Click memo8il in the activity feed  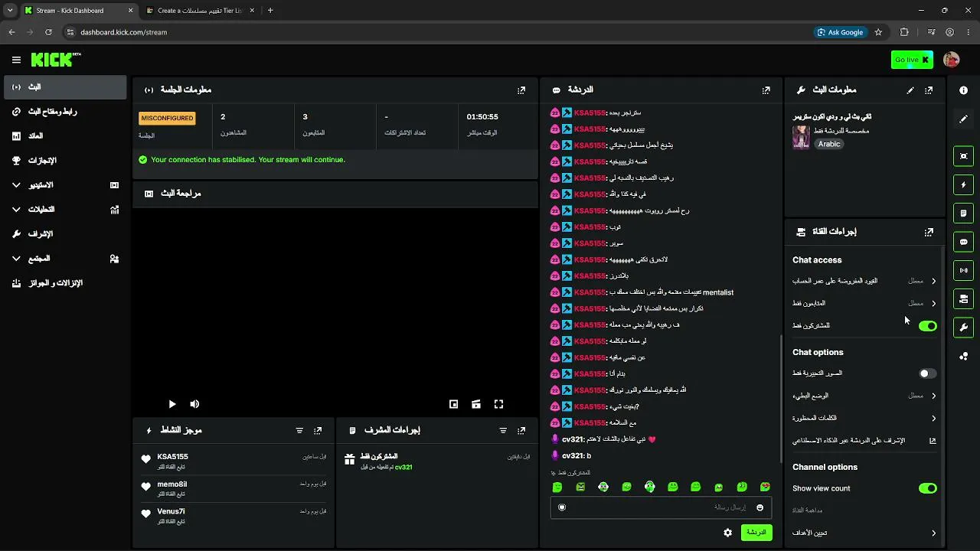[x=172, y=484]
